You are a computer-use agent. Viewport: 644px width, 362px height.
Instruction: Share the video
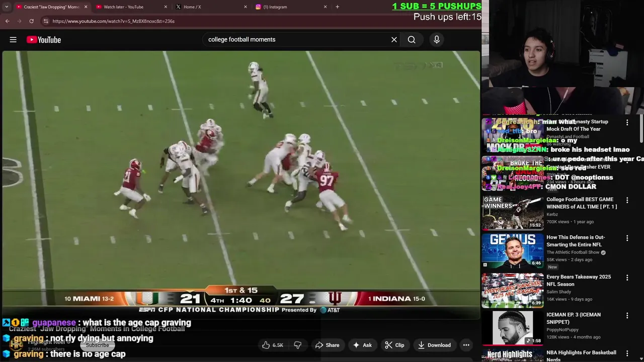tap(327, 345)
